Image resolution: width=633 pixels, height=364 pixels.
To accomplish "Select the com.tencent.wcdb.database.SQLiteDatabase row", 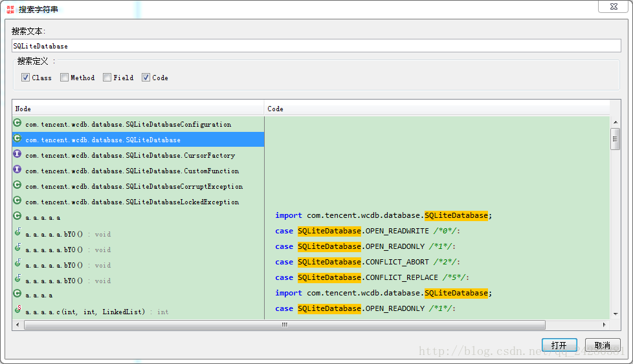I will (x=138, y=140).
